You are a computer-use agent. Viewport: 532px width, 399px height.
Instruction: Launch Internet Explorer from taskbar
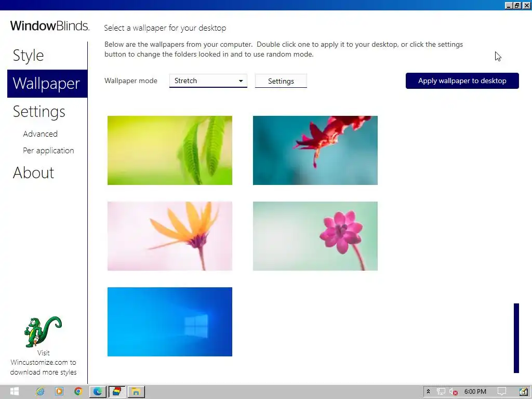click(40, 392)
